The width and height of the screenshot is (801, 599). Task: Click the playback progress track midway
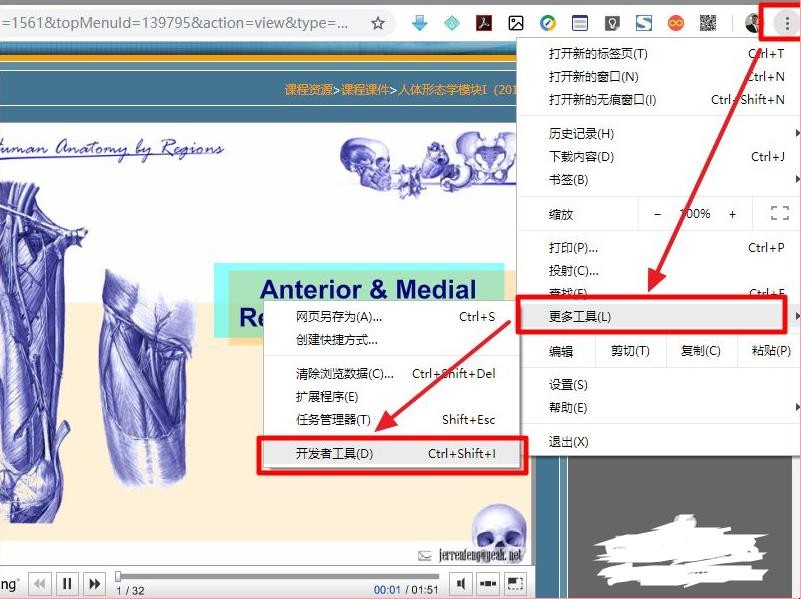pos(278,577)
